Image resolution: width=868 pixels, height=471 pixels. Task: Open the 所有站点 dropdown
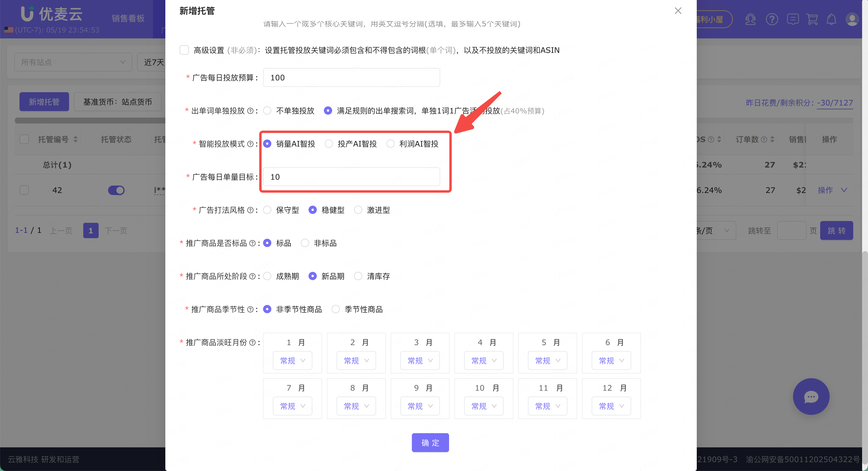point(73,62)
